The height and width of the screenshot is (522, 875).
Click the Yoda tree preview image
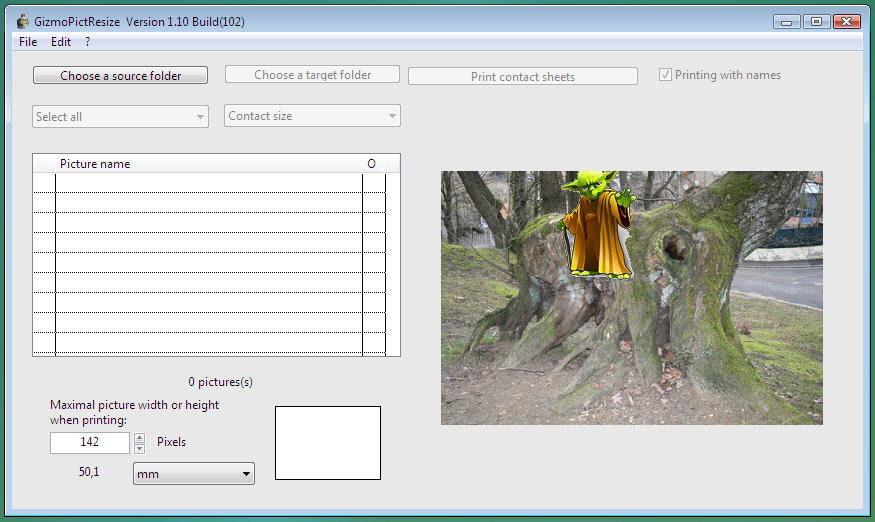tap(632, 298)
